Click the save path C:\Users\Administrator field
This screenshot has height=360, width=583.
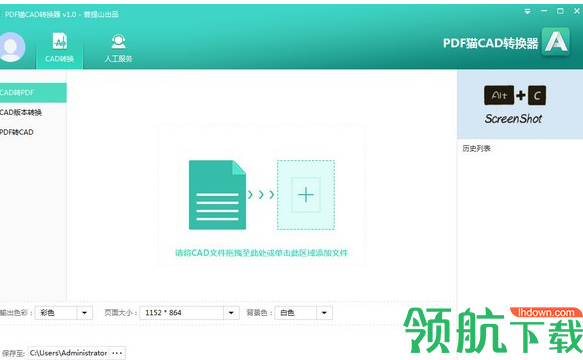68,353
